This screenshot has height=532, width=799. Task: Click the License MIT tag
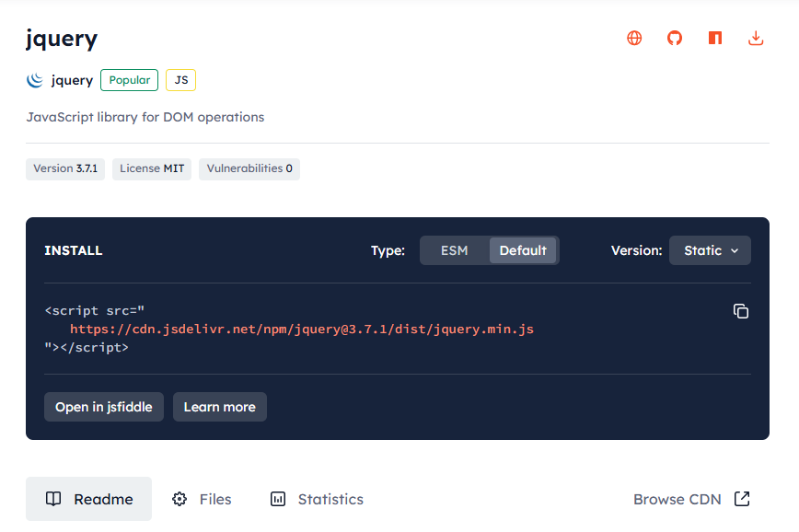pyautogui.click(x=152, y=168)
